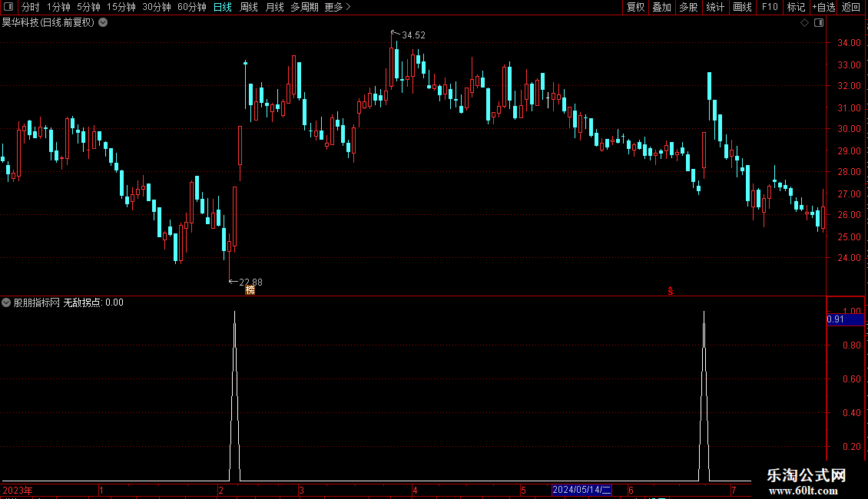The width and height of the screenshot is (868, 499).
Task: Open the 股朋指标网 indicator dropdown
Action: (x=6, y=302)
